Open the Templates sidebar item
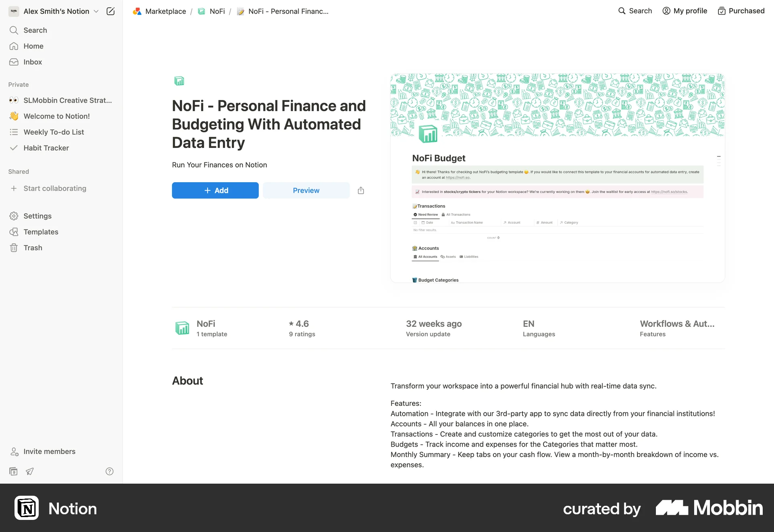This screenshot has height=532, width=774. [41, 232]
